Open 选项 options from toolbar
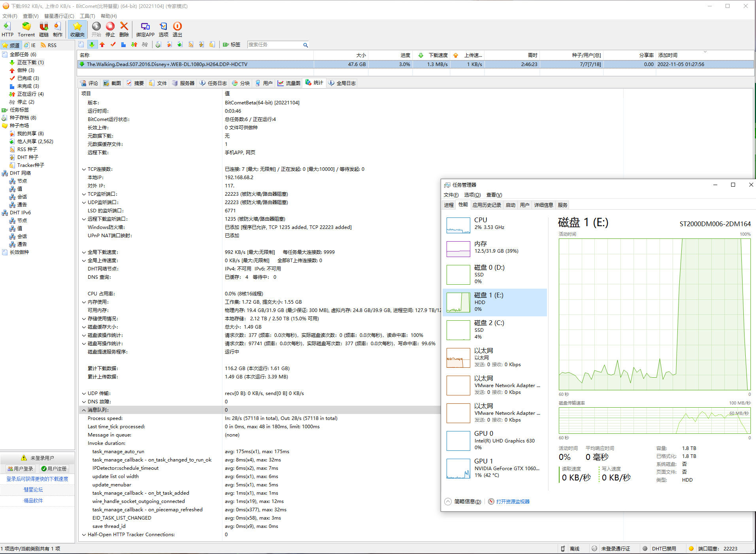756x554 pixels. click(163, 29)
